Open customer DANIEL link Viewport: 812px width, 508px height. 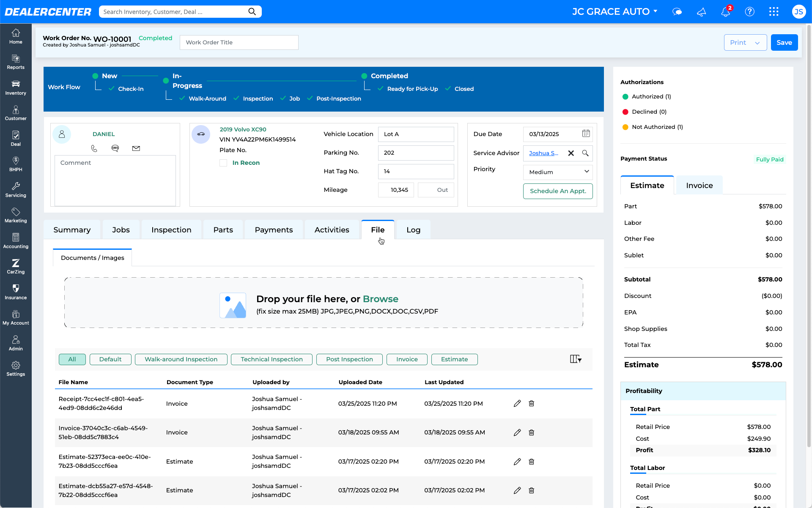pos(104,134)
